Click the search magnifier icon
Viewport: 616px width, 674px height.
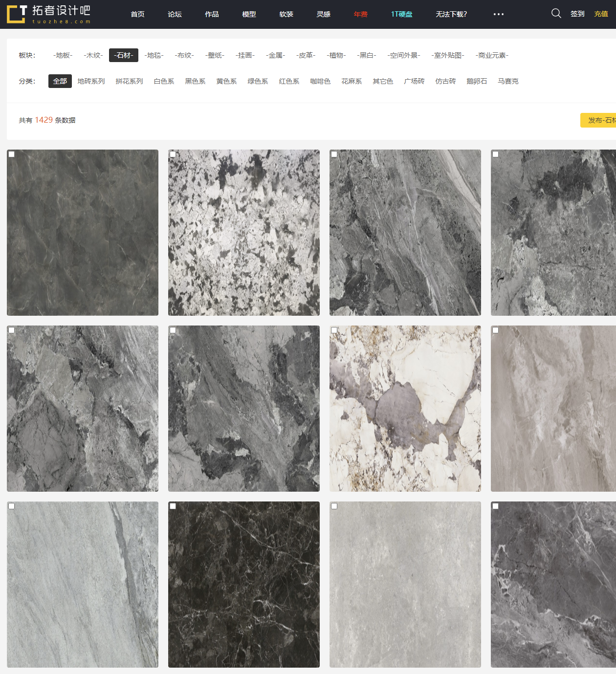[x=556, y=14]
